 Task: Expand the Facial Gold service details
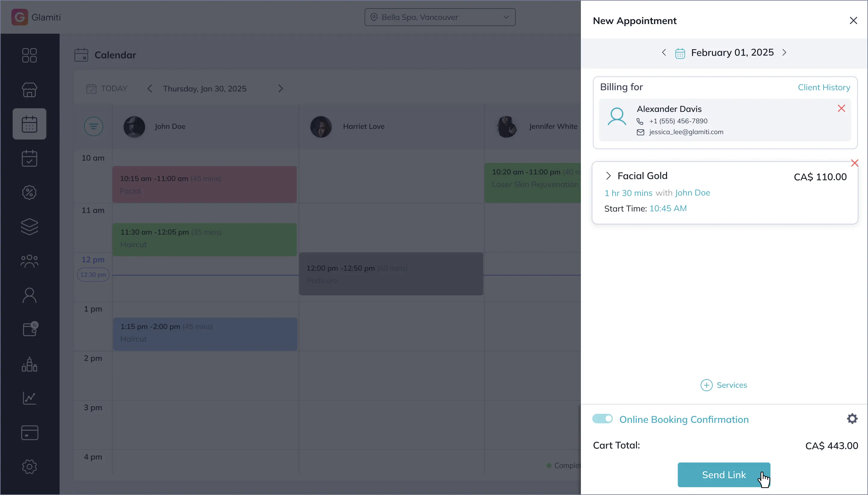click(608, 176)
